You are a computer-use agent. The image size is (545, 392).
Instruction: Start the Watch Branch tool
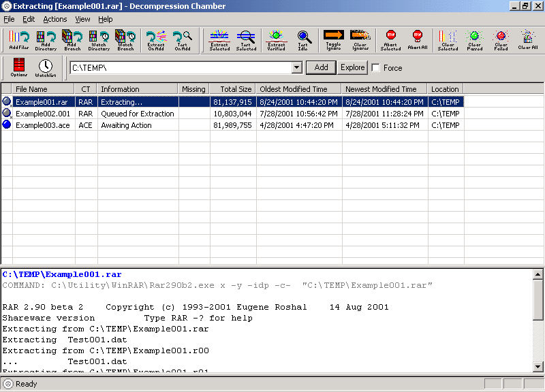click(x=125, y=40)
